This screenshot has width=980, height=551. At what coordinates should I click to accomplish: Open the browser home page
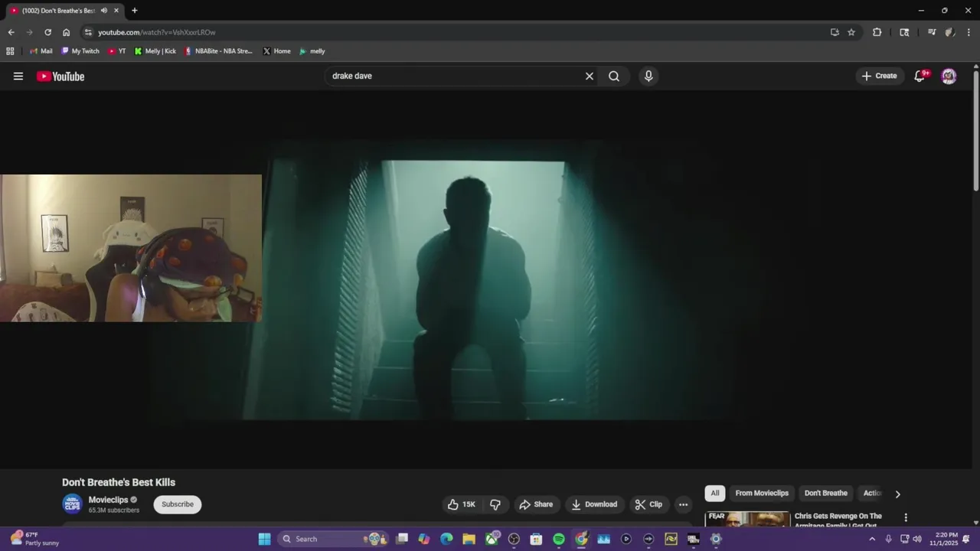(66, 32)
